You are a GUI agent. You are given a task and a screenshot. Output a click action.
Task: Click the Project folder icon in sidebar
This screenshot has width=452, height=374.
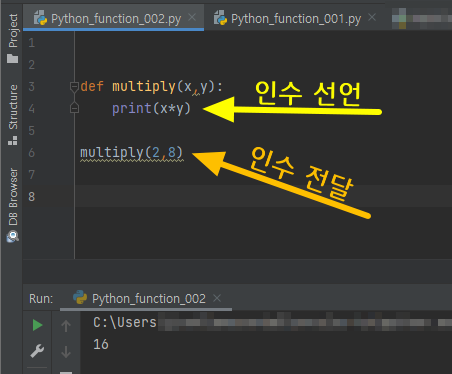click(13, 59)
